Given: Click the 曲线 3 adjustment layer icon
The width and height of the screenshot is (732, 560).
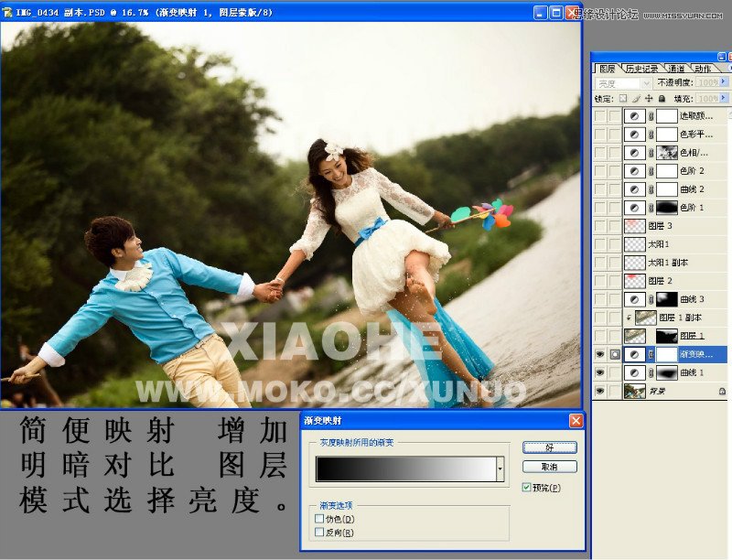Looking at the screenshot, I should (x=634, y=299).
